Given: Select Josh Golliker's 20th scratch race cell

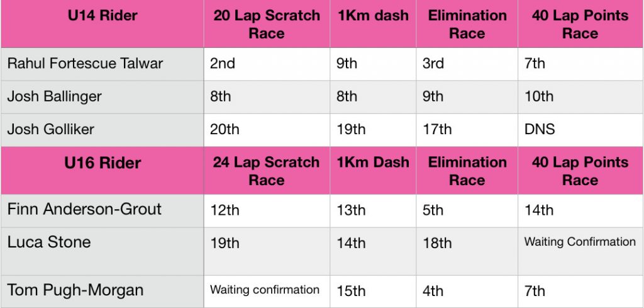Looking at the screenshot, I should pos(267,130).
